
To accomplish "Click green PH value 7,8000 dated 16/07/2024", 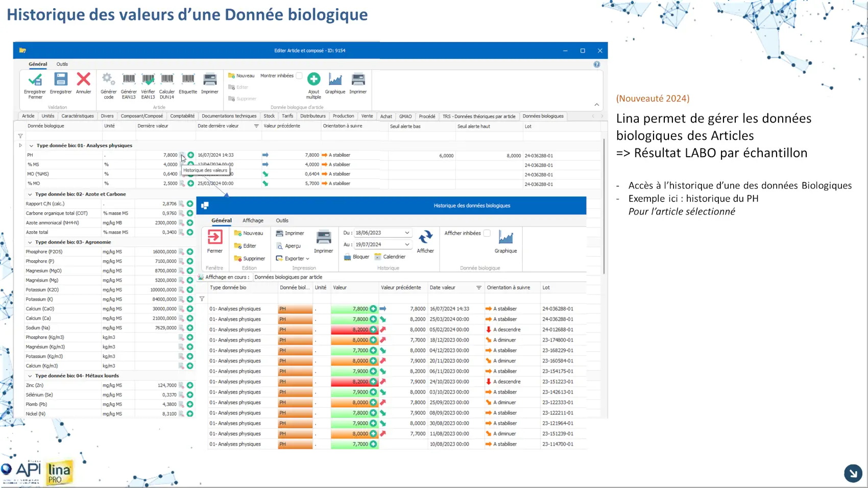I will (354, 309).
